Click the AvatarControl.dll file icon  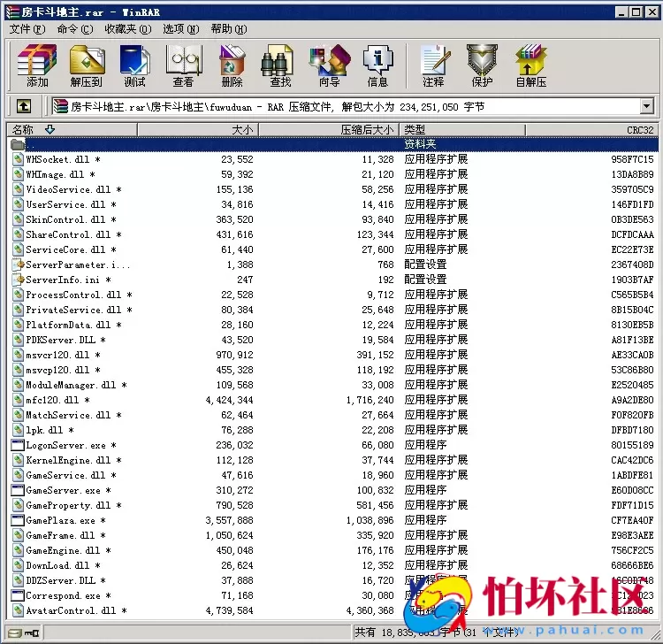click(x=18, y=610)
